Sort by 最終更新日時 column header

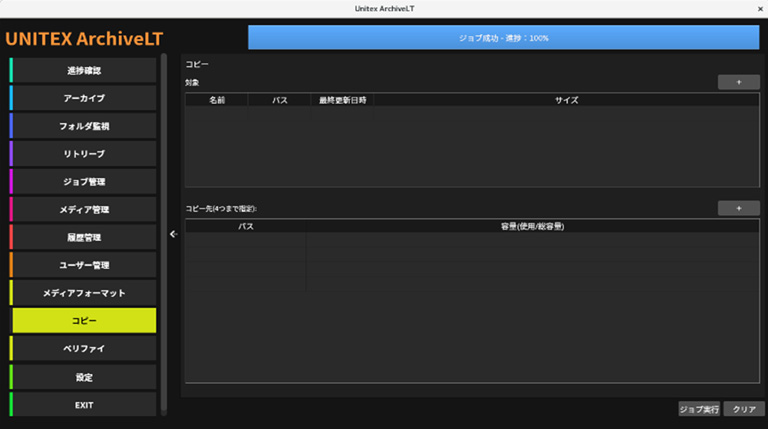point(342,100)
